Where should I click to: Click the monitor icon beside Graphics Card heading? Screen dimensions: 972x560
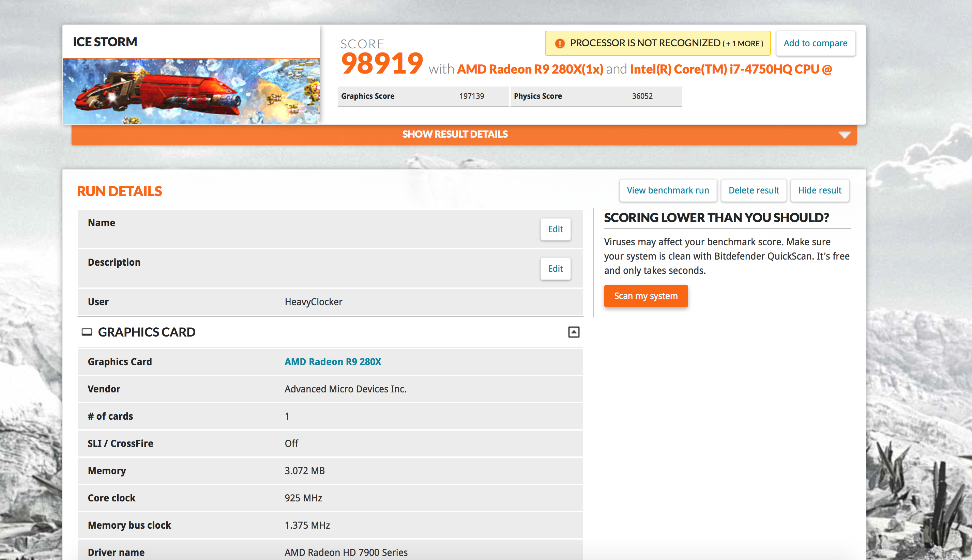coord(87,332)
